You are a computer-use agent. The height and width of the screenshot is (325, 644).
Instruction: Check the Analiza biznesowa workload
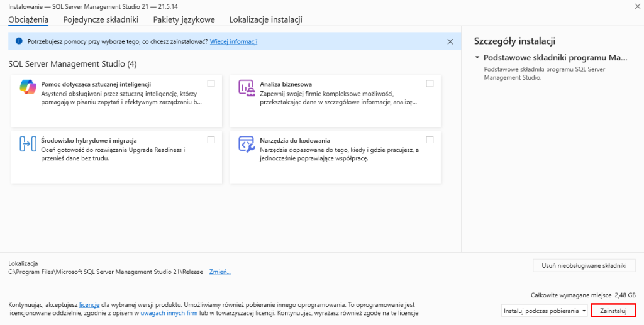click(430, 84)
